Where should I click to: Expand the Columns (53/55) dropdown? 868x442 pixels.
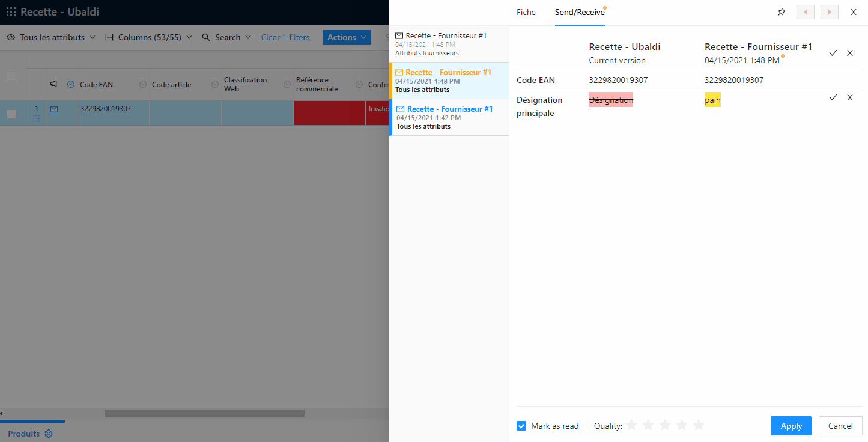pyautogui.click(x=148, y=37)
